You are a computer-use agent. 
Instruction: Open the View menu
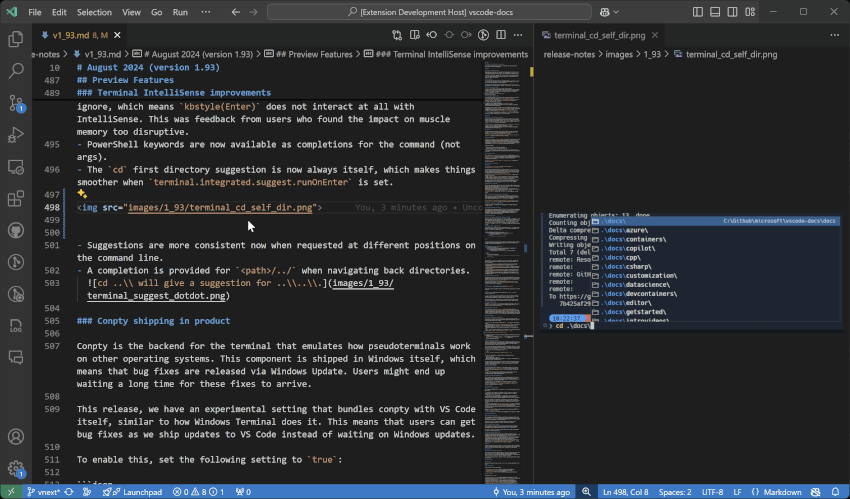tap(131, 12)
